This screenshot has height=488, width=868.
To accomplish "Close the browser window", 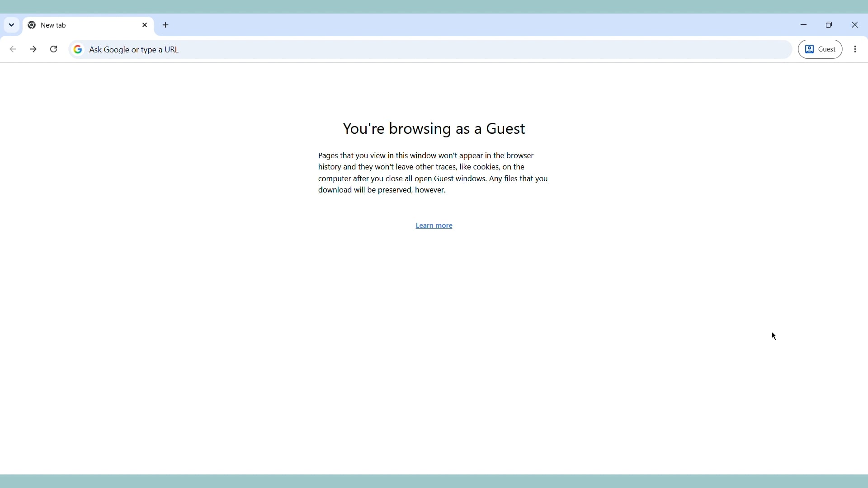I will [856, 25].
